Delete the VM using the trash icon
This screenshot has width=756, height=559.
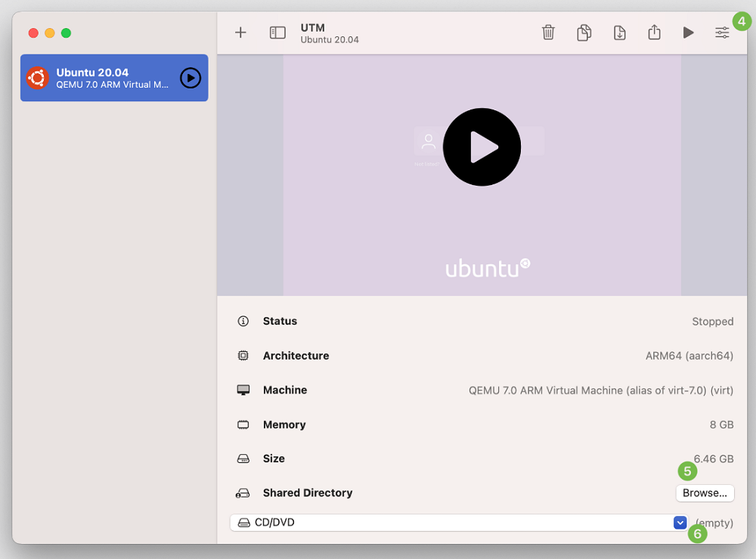tap(548, 32)
